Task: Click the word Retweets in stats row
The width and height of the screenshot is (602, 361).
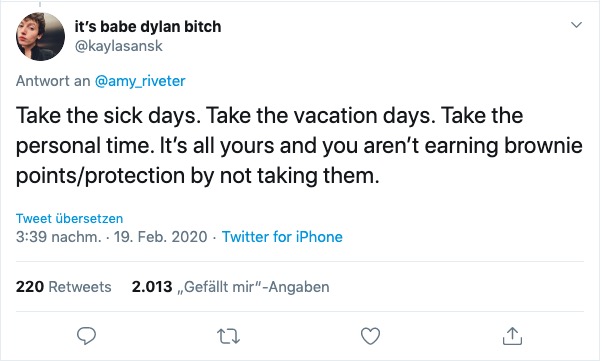Action: tap(80, 287)
